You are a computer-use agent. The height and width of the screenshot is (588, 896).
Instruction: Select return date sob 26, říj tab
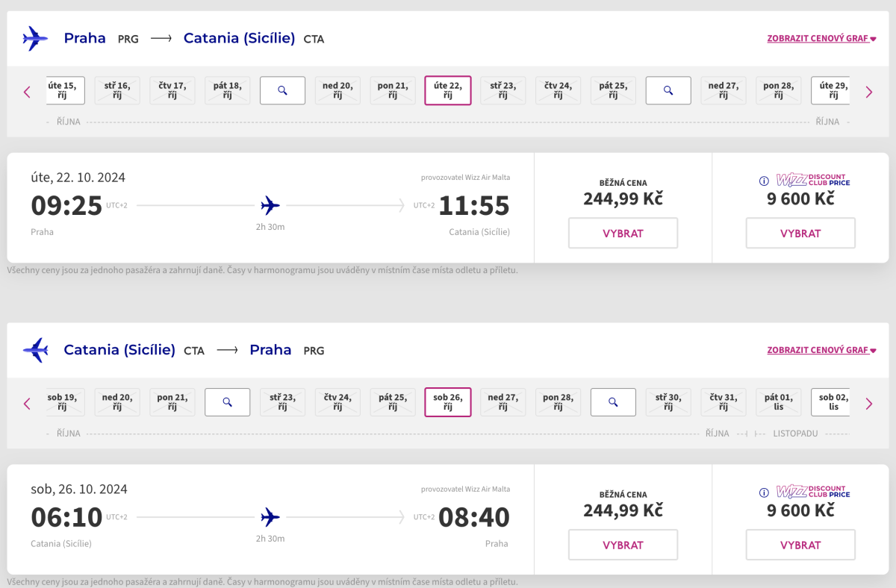448,402
